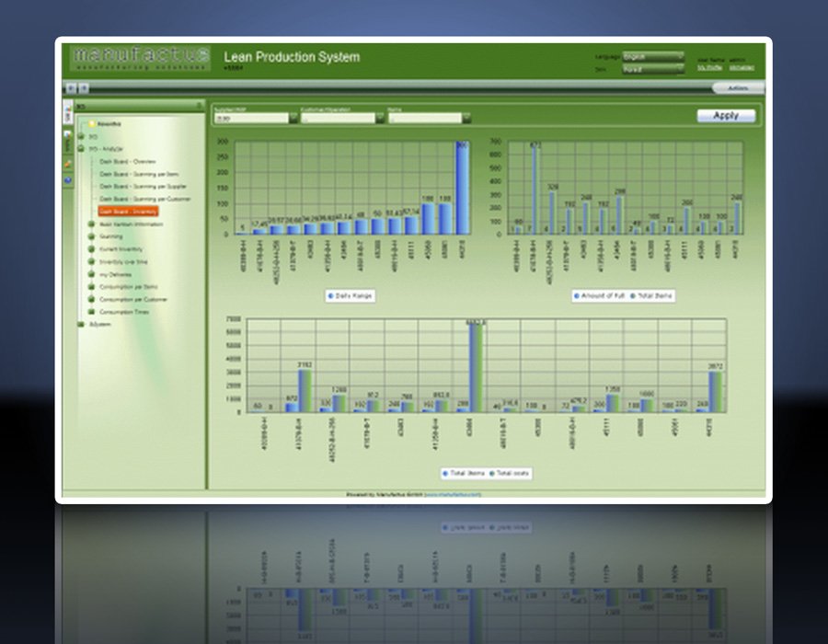This screenshot has width=828, height=644.
Task: Open the Customer/Operation filter dropdown arrow
Action: tap(380, 119)
